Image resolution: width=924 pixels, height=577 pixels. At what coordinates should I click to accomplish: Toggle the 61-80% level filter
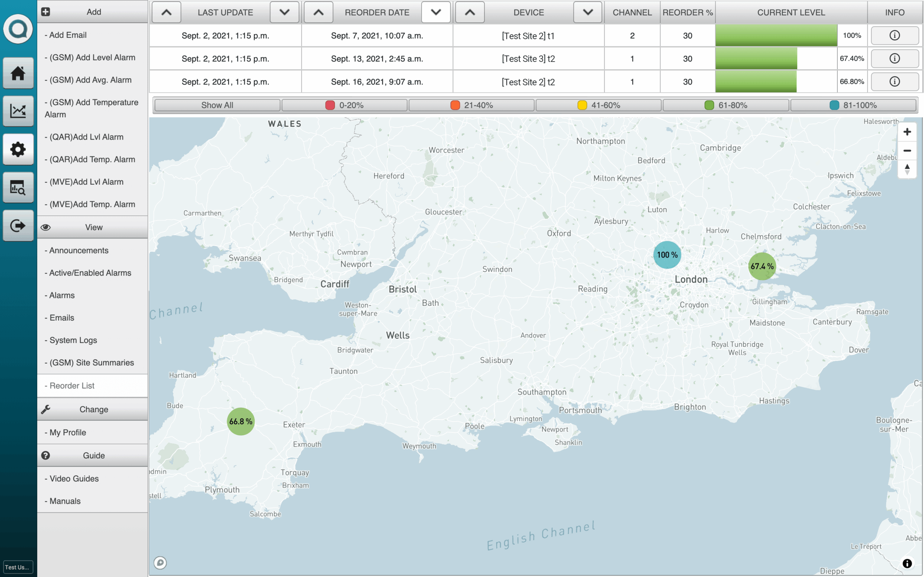(x=725, y=105)
